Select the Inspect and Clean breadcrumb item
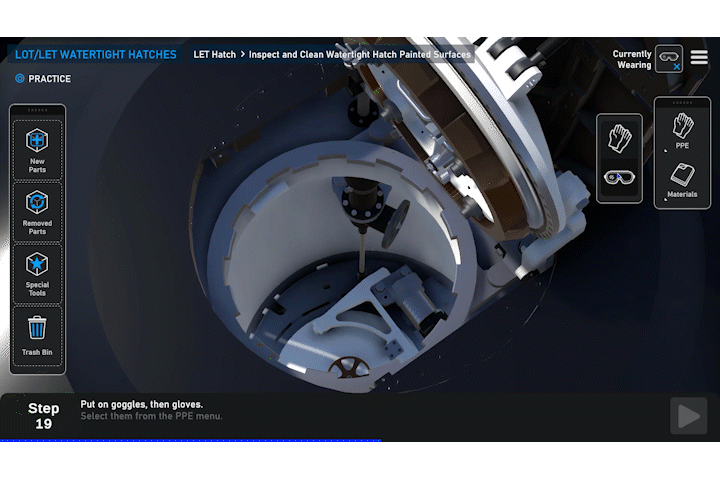This screenshot has width=720, height=480. pos(359,55)
